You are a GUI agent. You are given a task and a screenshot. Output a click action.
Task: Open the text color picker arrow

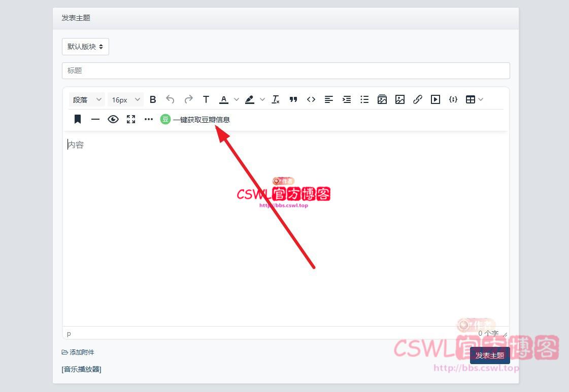point(236,99)
